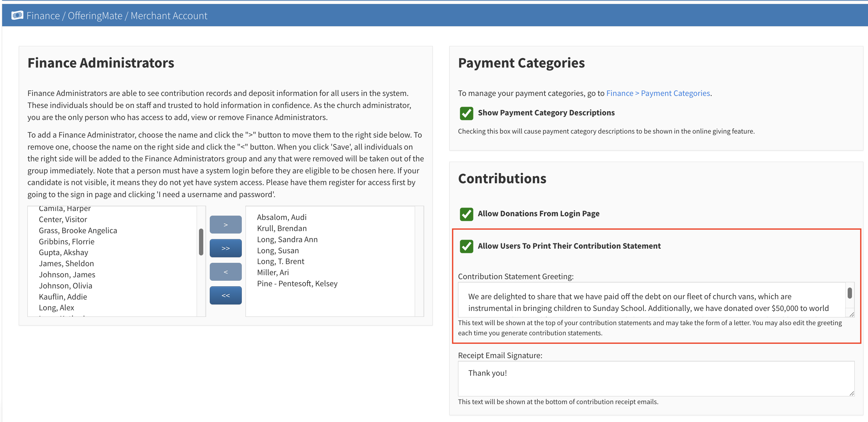The height and width of the screenshot is (422, 868).
Task: Open Finance > Payment Categories link
Action: pos(658,93)
